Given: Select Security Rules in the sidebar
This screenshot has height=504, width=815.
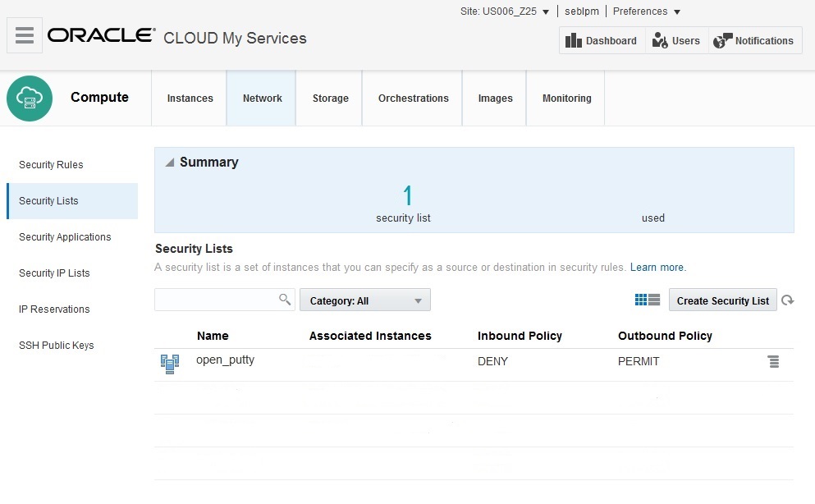Looking at the screenshot, I should (x=51, y=165).
